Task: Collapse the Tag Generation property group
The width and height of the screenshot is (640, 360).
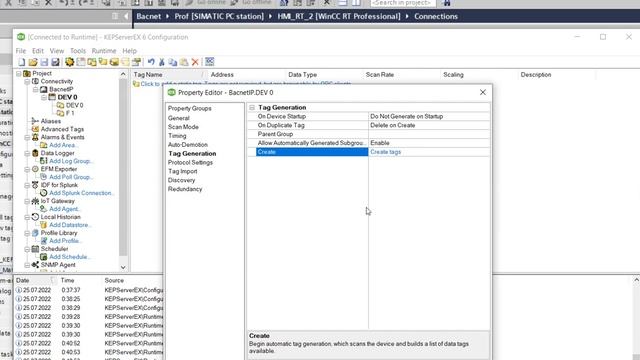Action: pos(252,107)
